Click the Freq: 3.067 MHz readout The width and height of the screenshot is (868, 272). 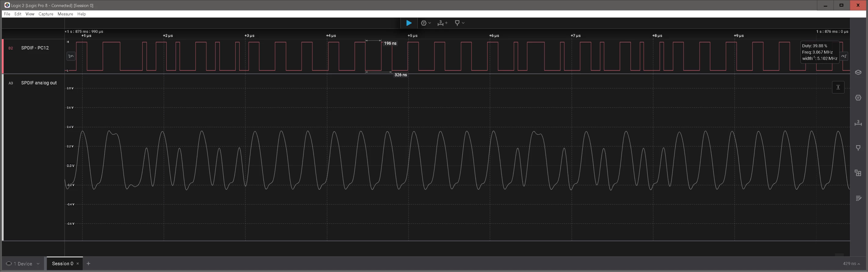click(817, 52)
